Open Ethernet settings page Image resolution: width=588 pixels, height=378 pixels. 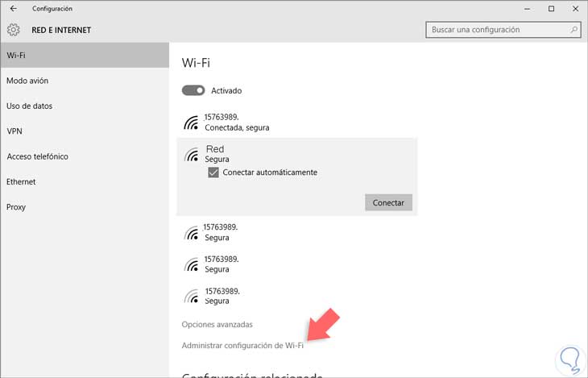tap(21, 182)
